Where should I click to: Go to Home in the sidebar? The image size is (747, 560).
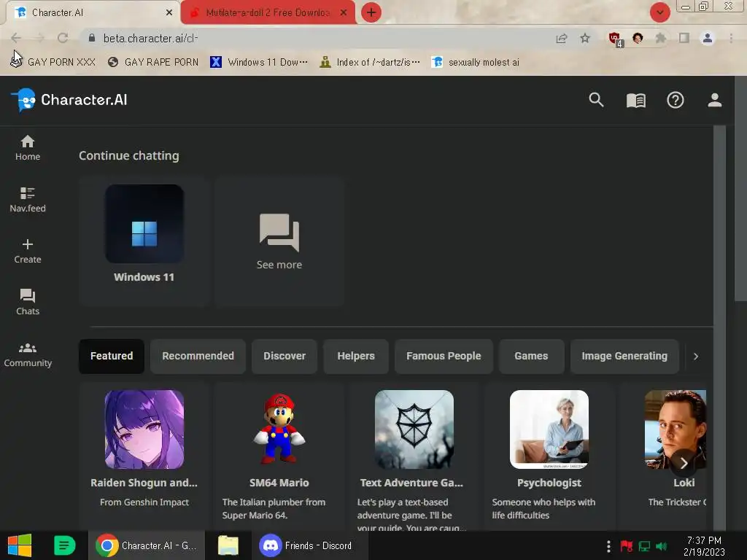[x=28, y=148]
